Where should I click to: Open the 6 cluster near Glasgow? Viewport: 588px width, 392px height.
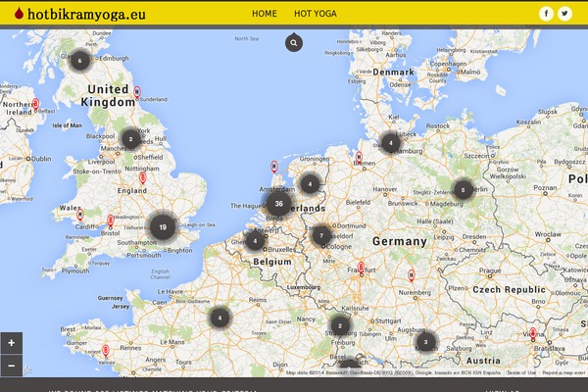click(80, 61)
